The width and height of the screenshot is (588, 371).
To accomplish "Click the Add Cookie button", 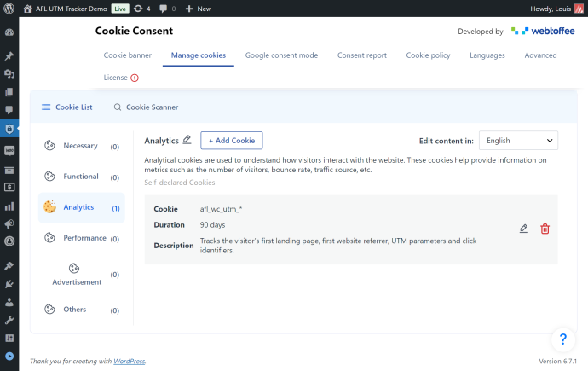I will (232, 140).
